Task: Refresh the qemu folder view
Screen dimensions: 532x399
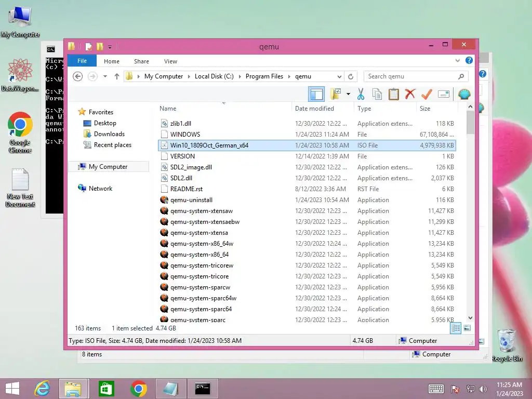Action: [351, 76]
